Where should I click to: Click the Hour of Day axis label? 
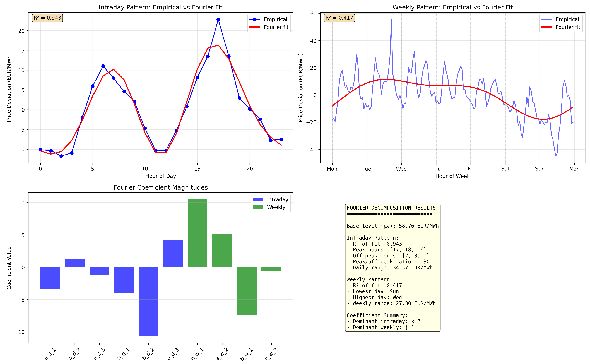tap(161, 176)
